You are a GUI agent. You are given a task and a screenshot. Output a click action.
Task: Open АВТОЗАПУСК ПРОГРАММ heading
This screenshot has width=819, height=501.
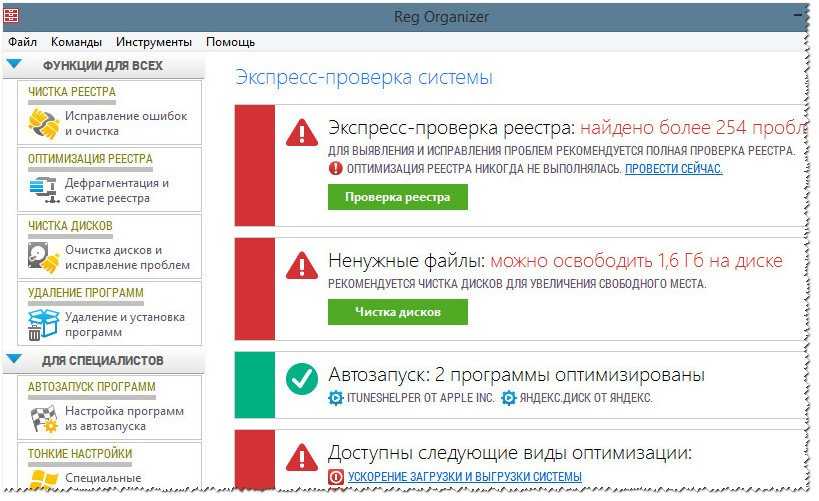[92, 387]
